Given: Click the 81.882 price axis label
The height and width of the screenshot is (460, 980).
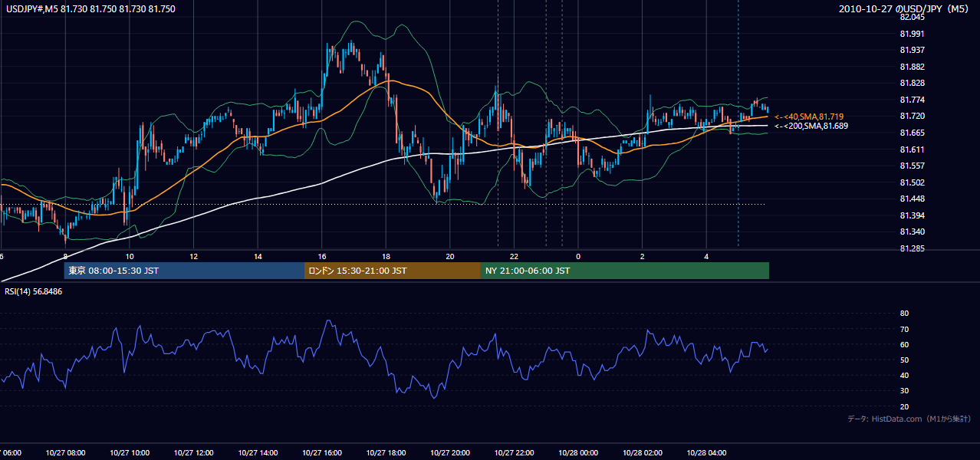Looking at the screenshot, I should click(x=913, y=67).
